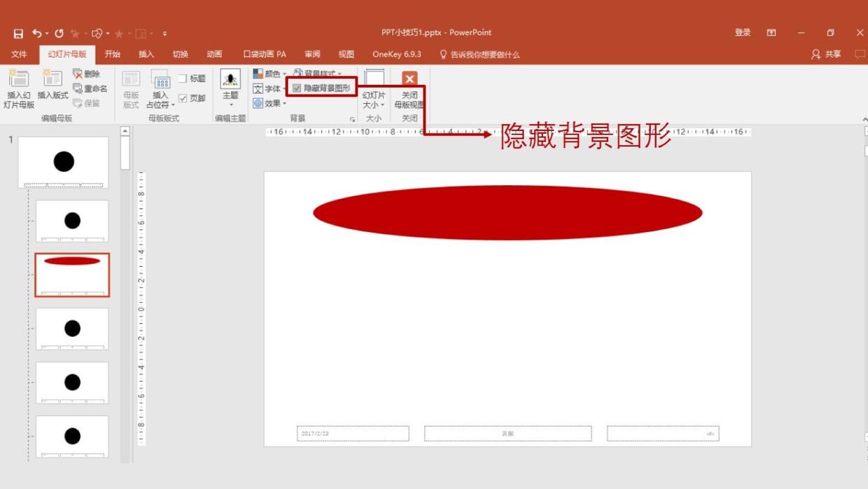
Task: Click the Undo arrow icon
Action: 36,33
